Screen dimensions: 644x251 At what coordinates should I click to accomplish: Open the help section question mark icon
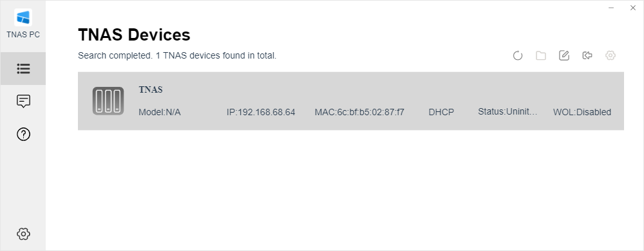click(x=23, y=134)
